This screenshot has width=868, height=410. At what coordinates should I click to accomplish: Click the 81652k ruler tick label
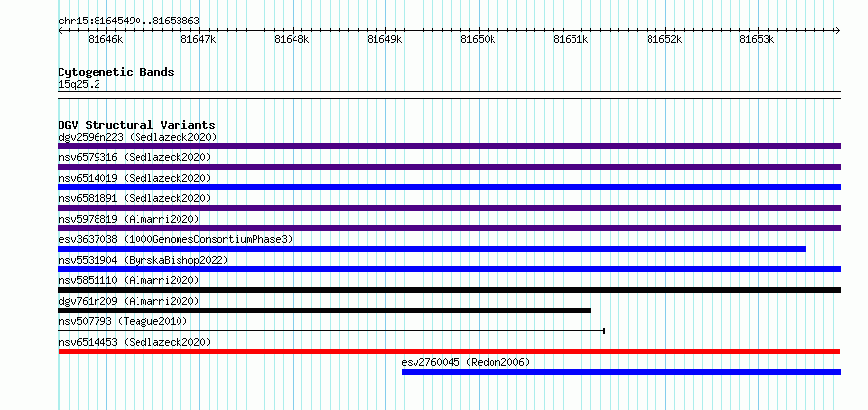pos(664,40)
